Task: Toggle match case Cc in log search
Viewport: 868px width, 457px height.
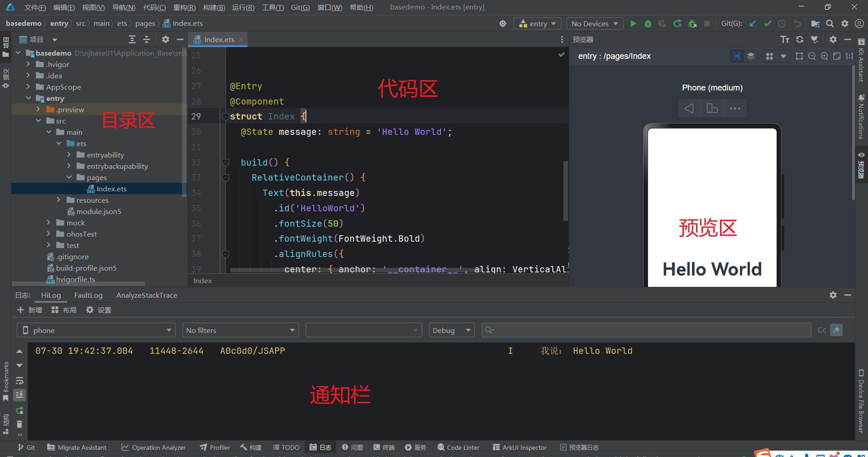Action: [822, 330]
